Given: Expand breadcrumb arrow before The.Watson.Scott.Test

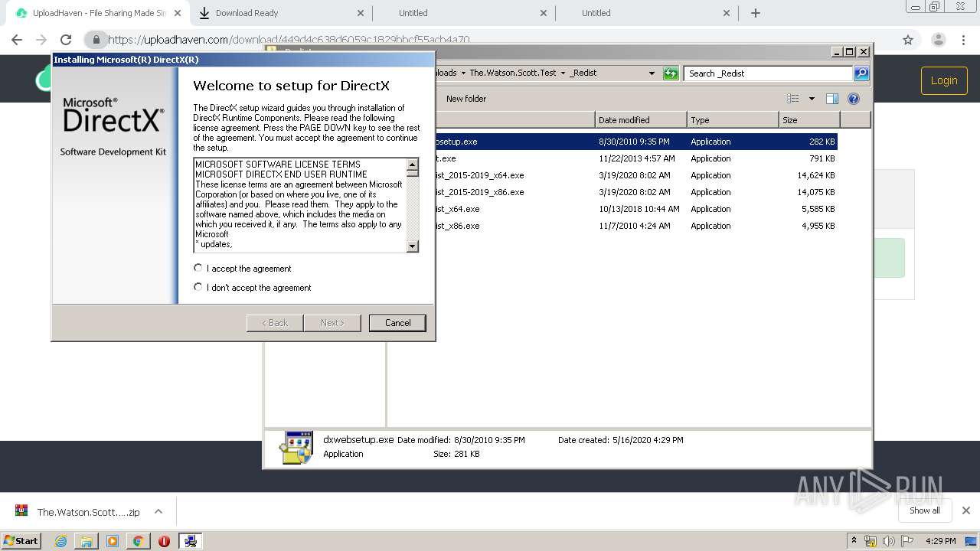Looking at the screenshot, I should (x=462, y=73).
